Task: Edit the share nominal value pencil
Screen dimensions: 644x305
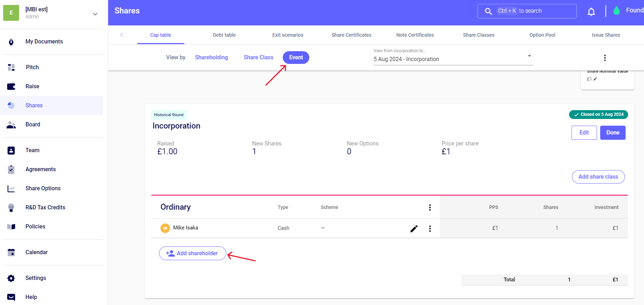Action: click(x=595, y=79)
